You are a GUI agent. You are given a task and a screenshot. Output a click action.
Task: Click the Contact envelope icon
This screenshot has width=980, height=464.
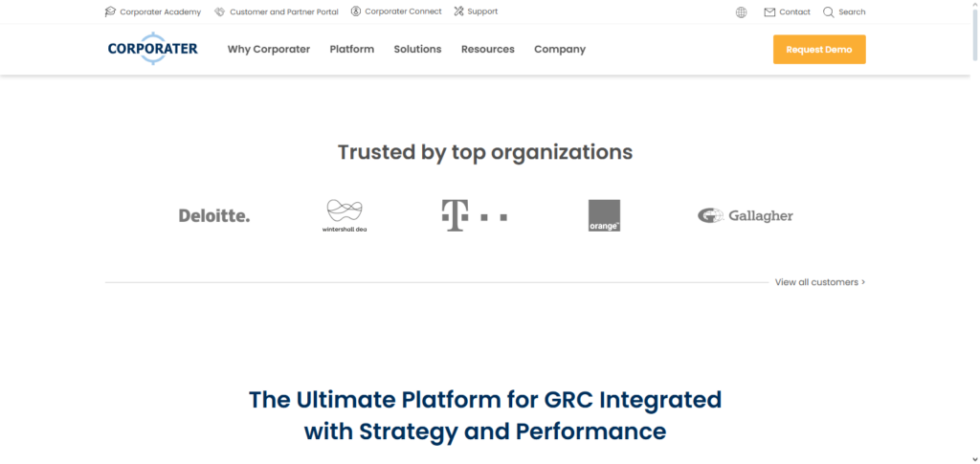(769, 12)
